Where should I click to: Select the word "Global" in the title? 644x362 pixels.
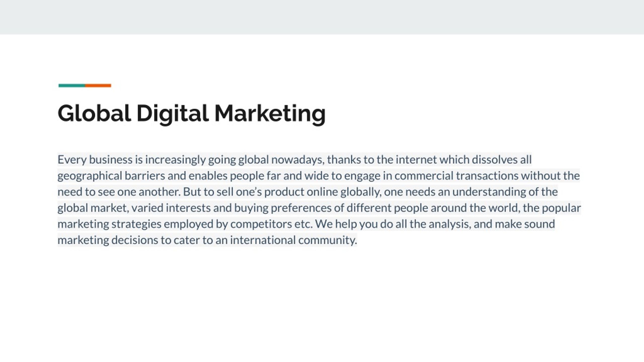coord(94,113)
